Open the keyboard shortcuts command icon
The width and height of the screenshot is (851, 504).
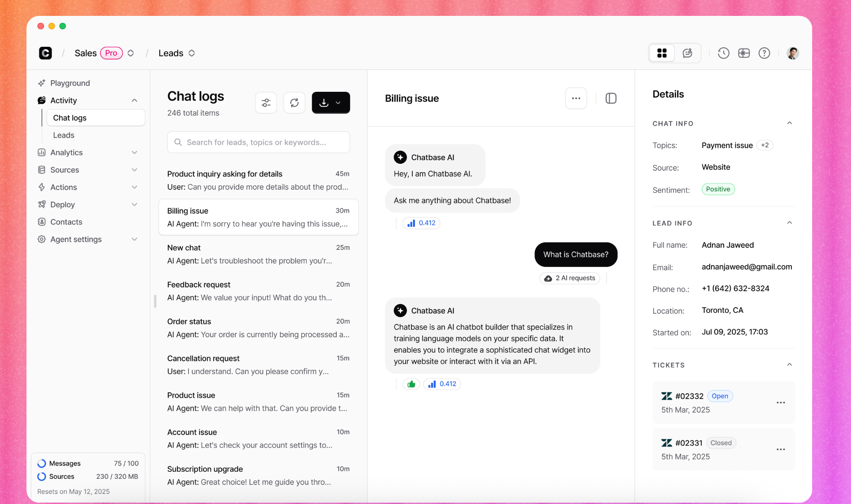(744, 53)
